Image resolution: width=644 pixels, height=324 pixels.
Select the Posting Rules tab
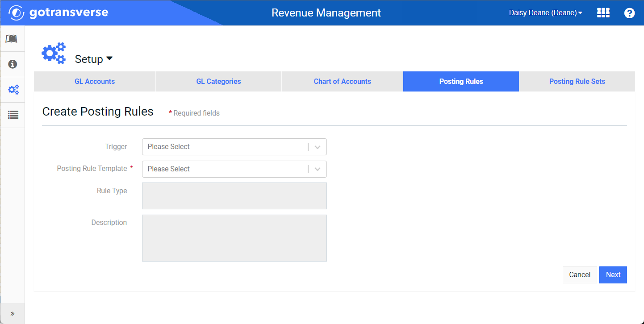point(461,81)
